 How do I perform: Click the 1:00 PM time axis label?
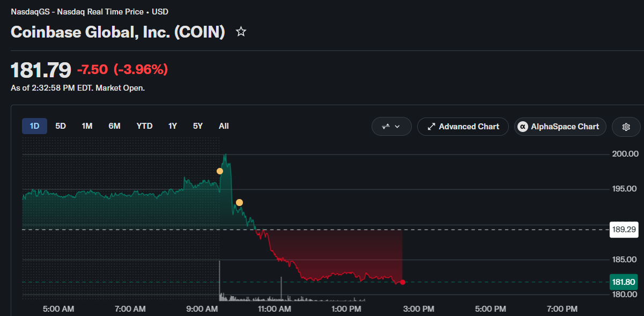(346, 309)
